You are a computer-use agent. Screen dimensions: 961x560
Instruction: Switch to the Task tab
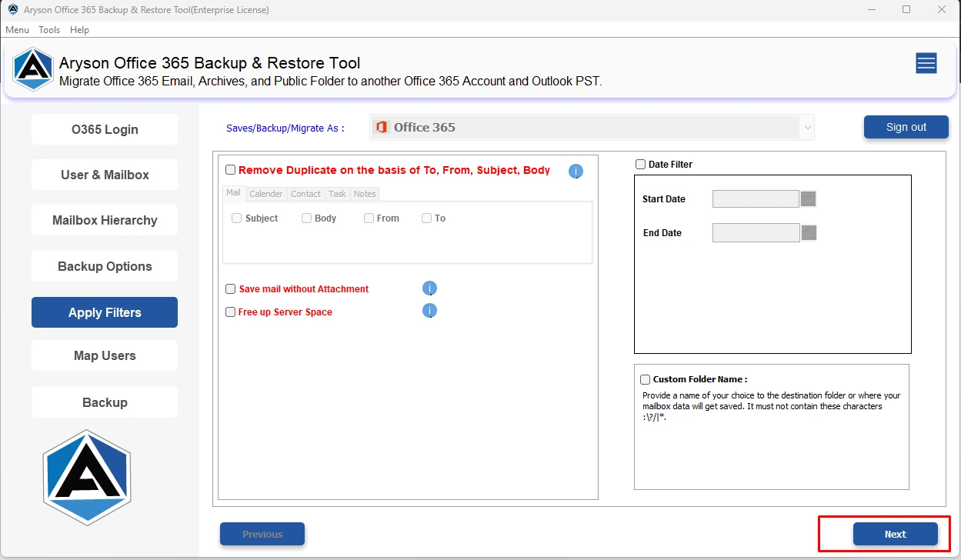[337, 194]
